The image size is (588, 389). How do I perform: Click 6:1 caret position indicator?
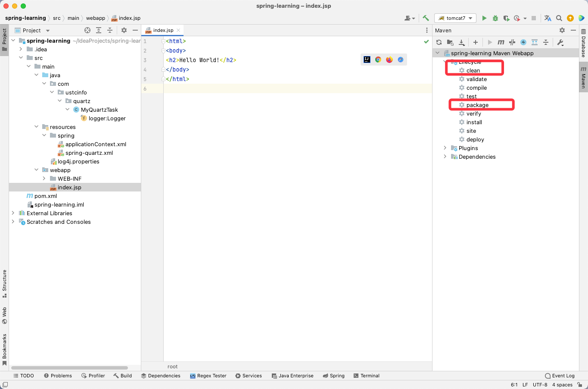514,385
